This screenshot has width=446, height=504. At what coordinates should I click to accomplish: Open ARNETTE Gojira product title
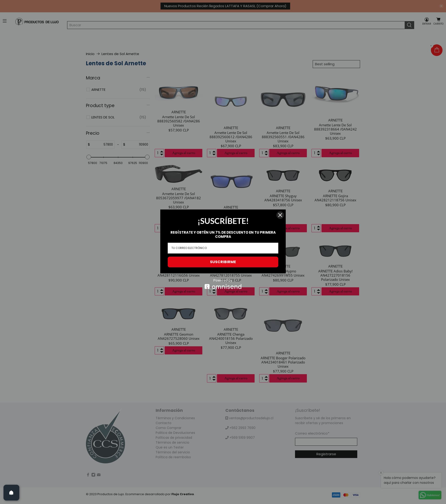335,198
